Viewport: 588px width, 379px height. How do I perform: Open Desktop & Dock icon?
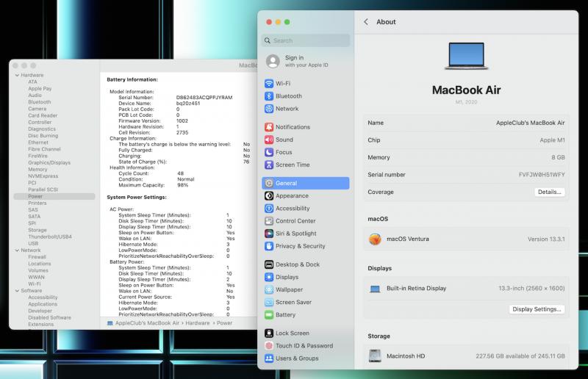(x=269, y=264)
